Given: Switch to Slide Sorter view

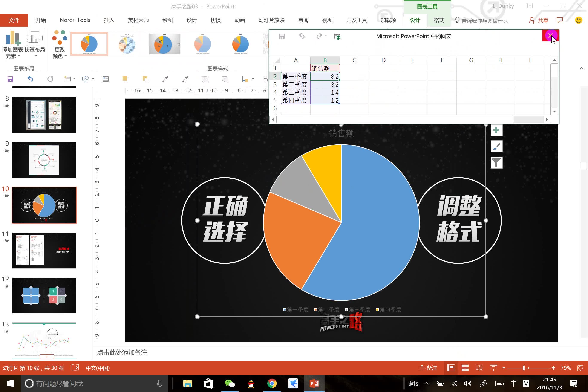Looking at the screenshot, I should click(x=465, y=368).
